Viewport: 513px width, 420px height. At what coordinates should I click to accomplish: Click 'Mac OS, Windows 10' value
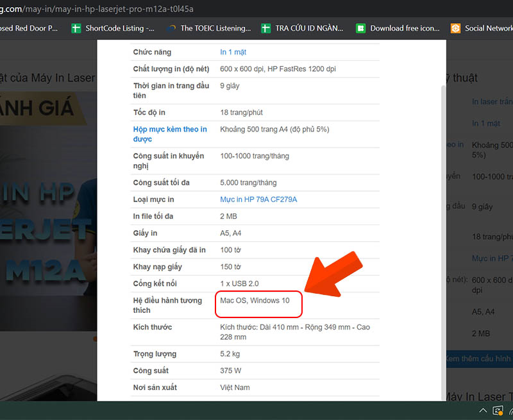[255, 300]
